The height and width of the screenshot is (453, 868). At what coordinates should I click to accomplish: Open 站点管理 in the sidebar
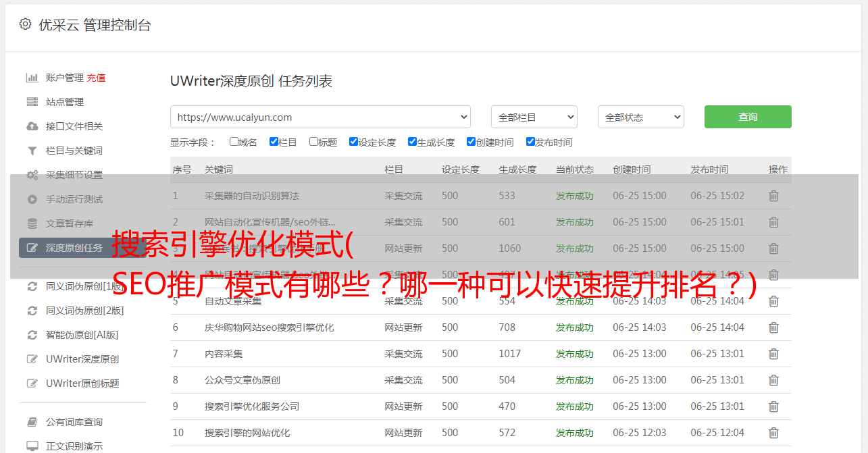coord(65,102)
